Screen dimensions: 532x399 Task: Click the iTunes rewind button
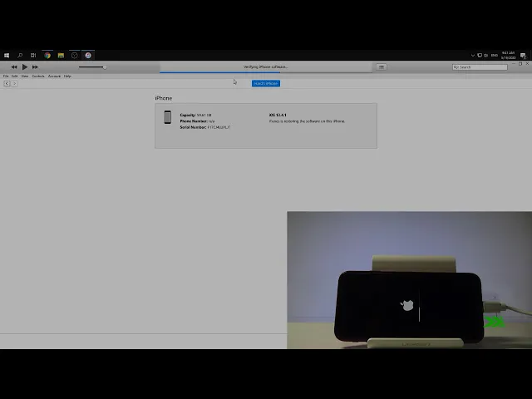14,67
